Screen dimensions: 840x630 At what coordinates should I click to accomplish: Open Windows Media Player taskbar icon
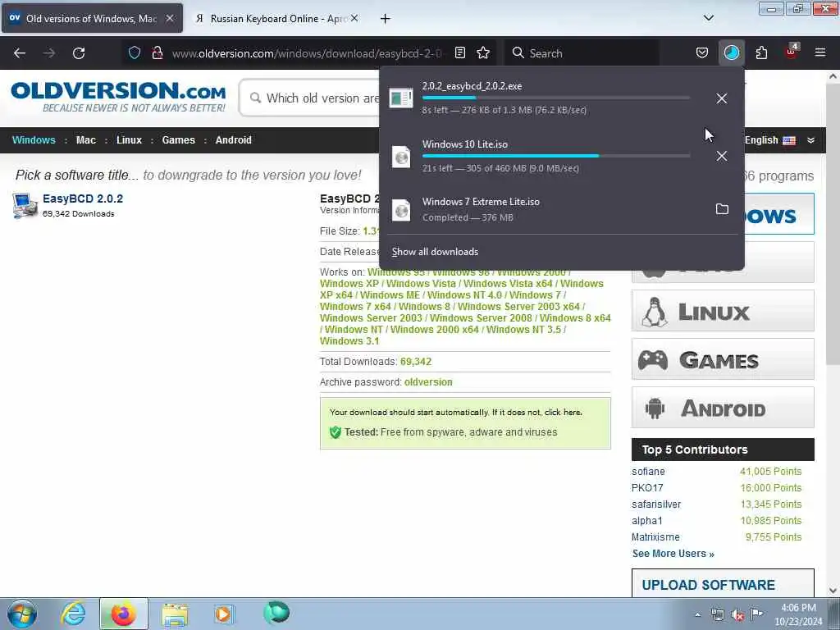[x=223, y=614]
